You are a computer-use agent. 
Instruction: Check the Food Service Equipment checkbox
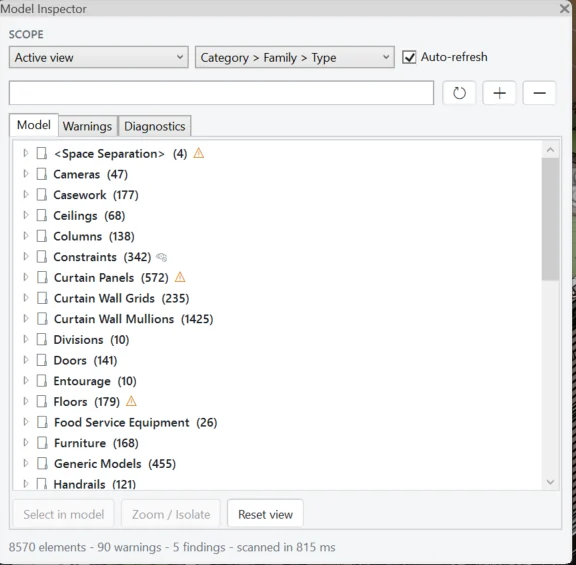(42, 422)
